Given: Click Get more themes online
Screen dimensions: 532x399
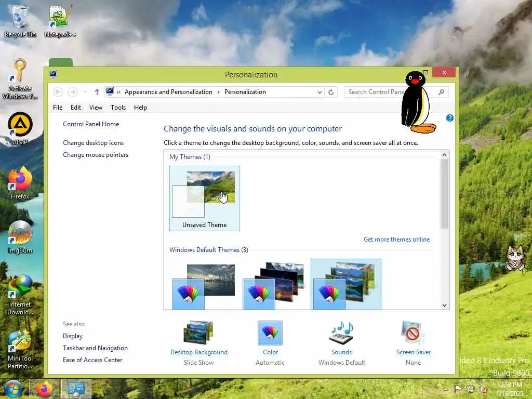Looking at the screenshot, I should 396,240.
